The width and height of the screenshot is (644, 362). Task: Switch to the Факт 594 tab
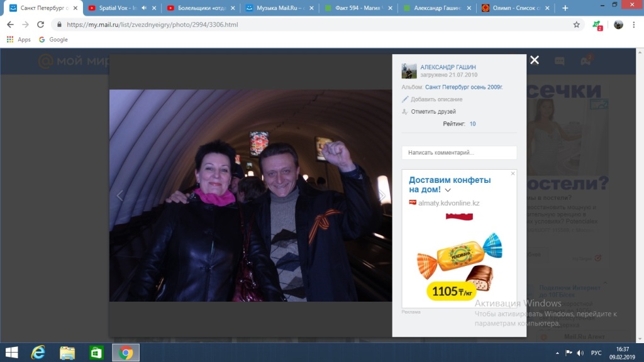(360, 8)
